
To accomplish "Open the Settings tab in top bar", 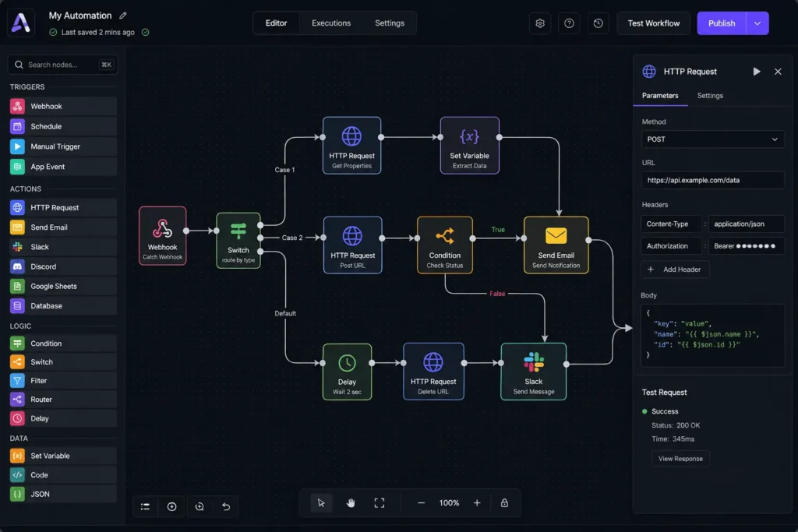I will pos(390,23).
